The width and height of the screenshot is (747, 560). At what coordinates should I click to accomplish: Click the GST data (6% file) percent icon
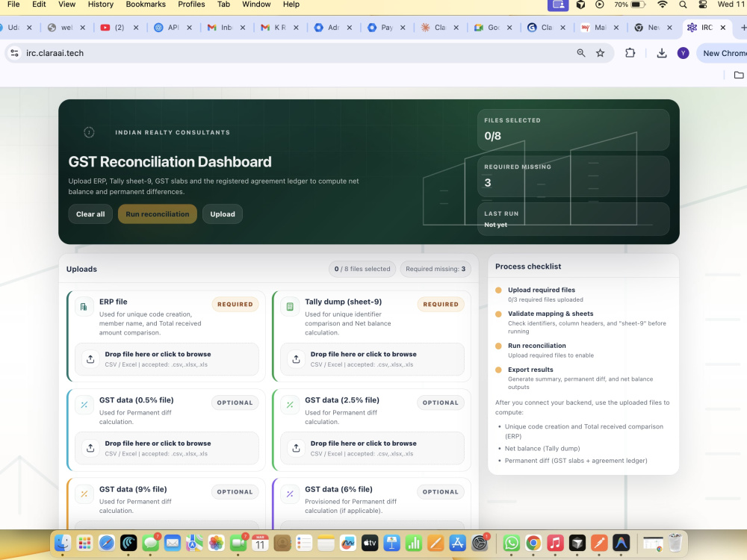[x=290, y=494]
